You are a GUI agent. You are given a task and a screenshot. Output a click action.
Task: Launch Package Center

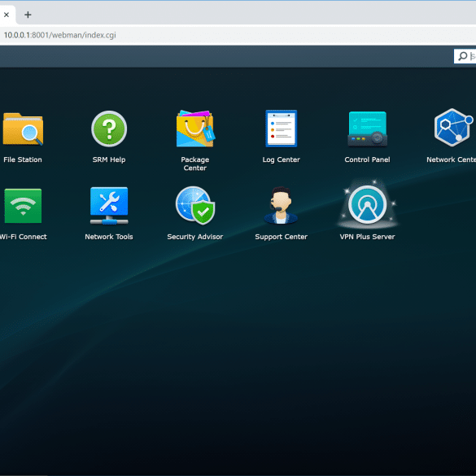(x=195, y=129)
